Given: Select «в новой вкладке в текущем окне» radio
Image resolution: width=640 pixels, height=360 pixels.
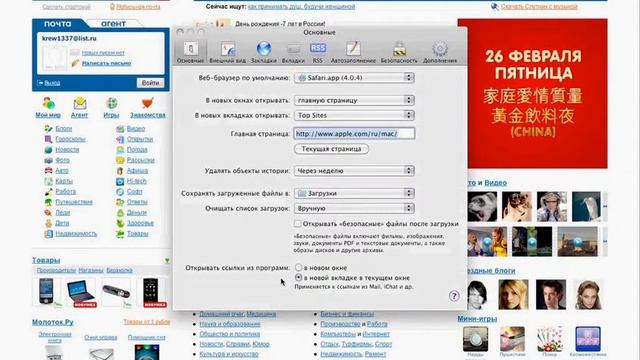Looking at the screenshot, I should (298, 278).
